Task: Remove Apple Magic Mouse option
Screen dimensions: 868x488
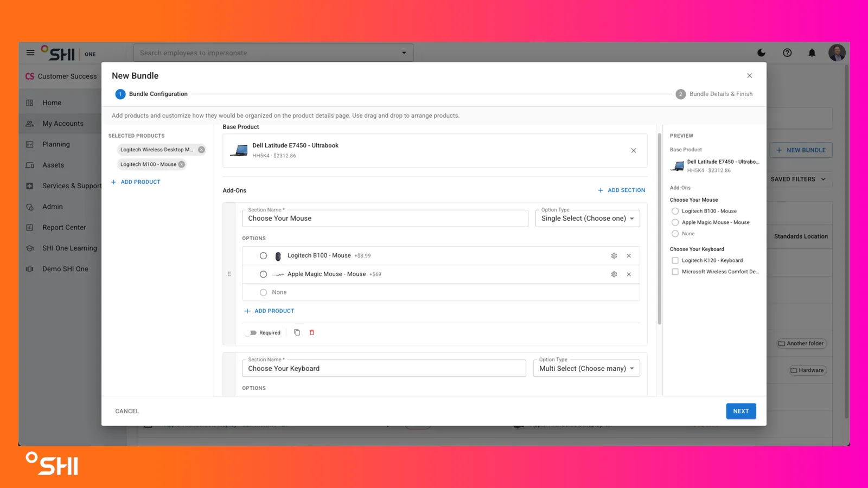Action: tap(629, 274)
